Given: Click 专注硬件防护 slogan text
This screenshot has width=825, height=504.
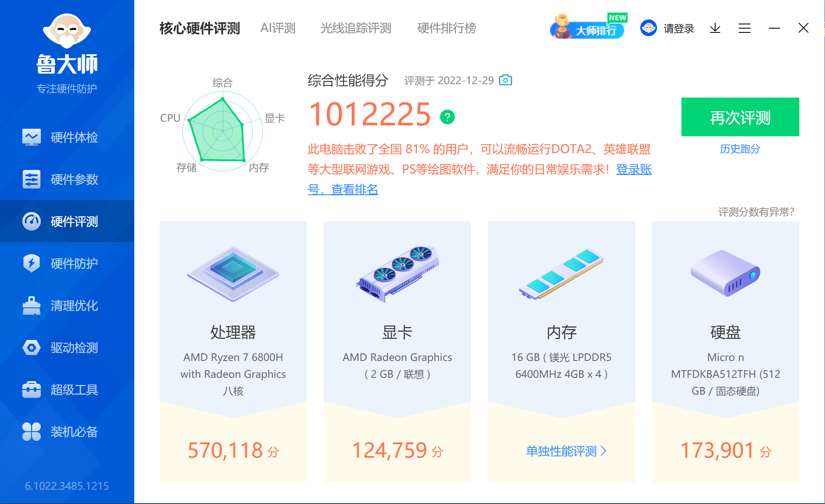Looking at the screenshot, I should tap(67, 88).
